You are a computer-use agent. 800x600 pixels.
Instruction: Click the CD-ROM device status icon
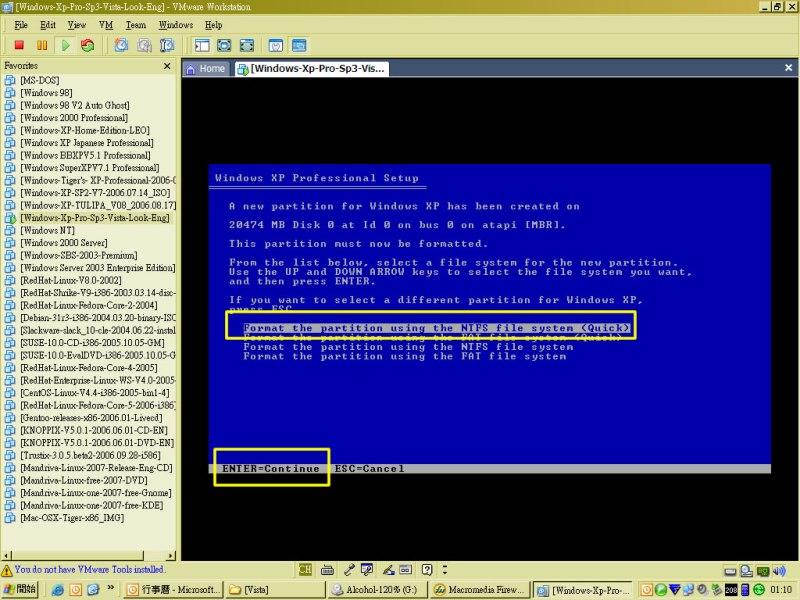pyautogui.click(x=746, y=571)
